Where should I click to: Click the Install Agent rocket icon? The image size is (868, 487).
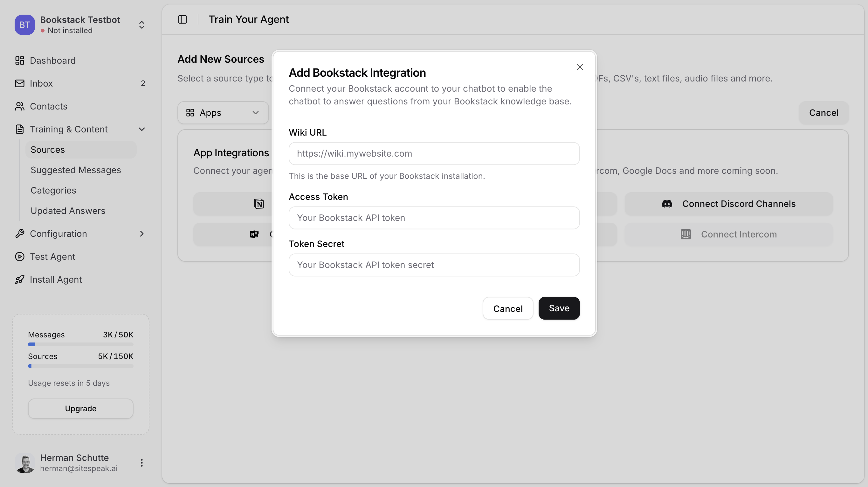(19, 279)
